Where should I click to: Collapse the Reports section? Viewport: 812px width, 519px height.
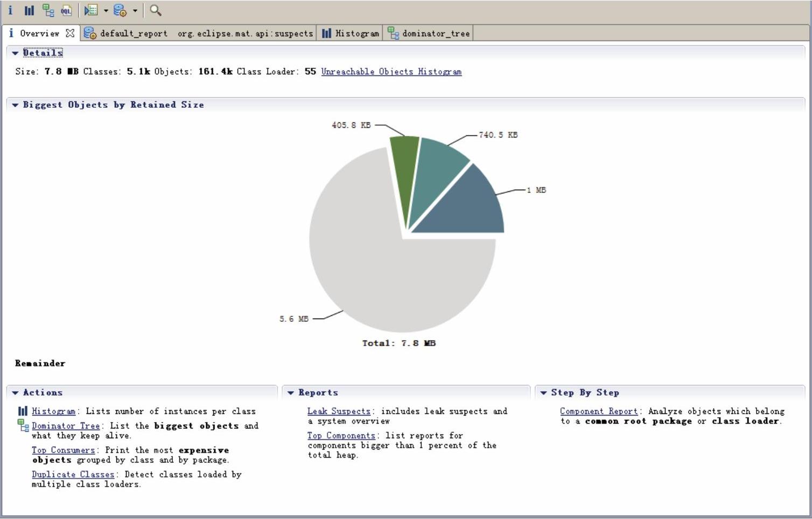click(291, 393)
